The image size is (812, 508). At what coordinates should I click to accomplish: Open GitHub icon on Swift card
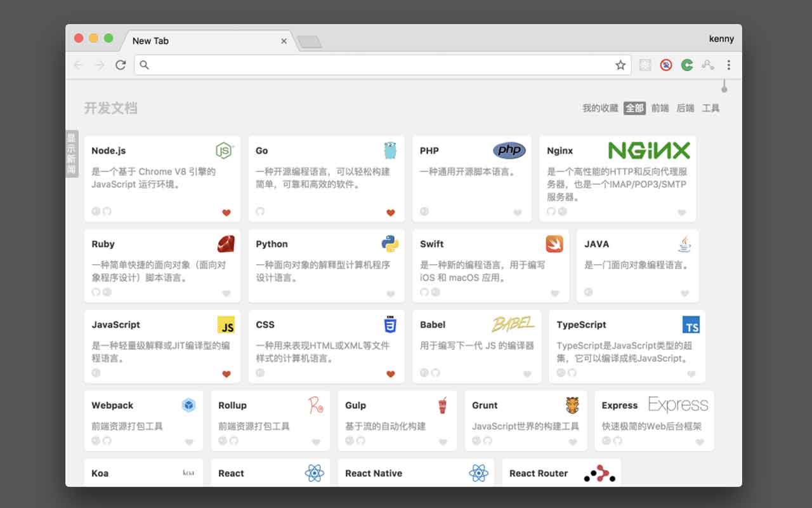424,292
